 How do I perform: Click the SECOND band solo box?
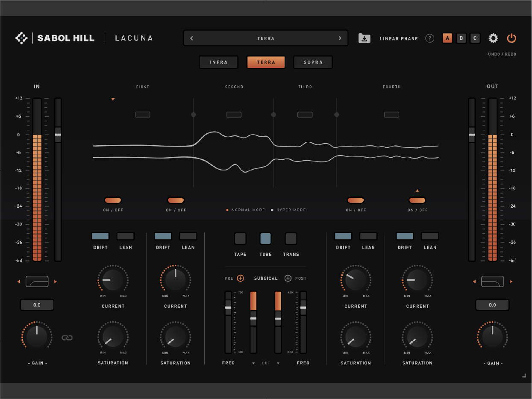tap(234, 114)
